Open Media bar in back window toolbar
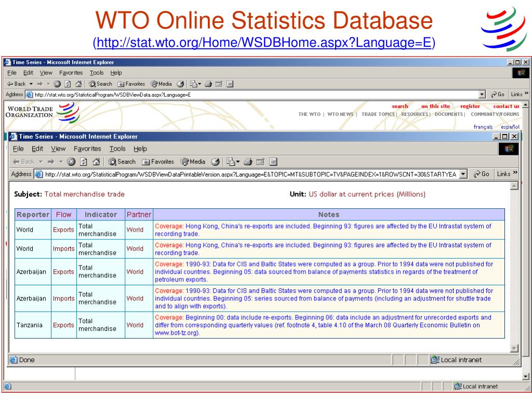This screenshot has height=399, width=532. (x=162, y=84)
